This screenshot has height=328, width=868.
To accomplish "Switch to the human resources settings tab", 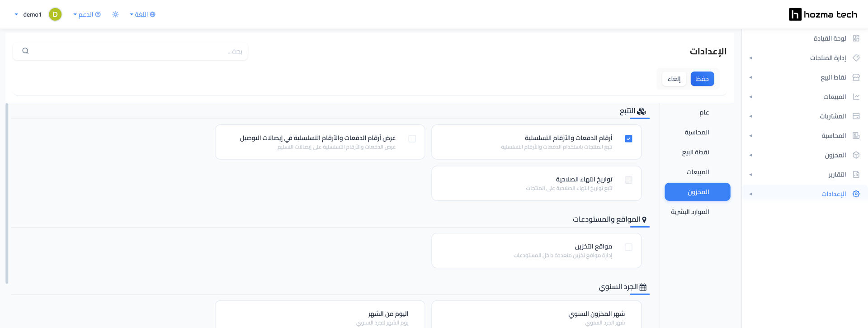I will pyautogui.click(x=690, y=212).
